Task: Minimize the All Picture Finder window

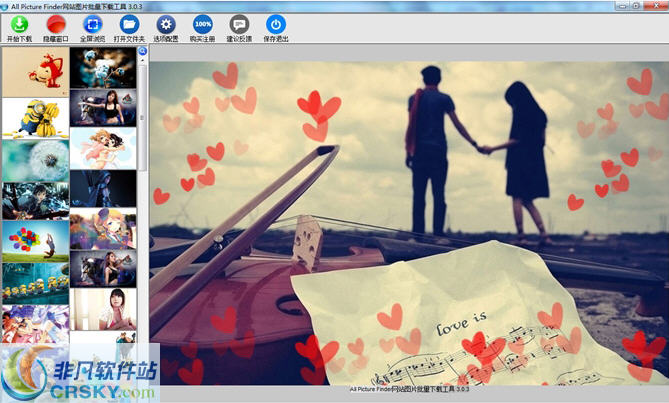Action: (x=623, y=6)
